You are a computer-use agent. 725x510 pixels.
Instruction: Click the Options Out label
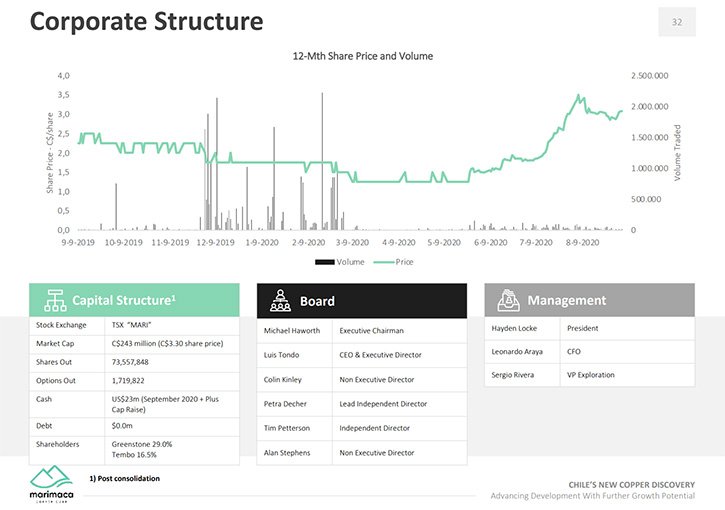tap(55, 381)
